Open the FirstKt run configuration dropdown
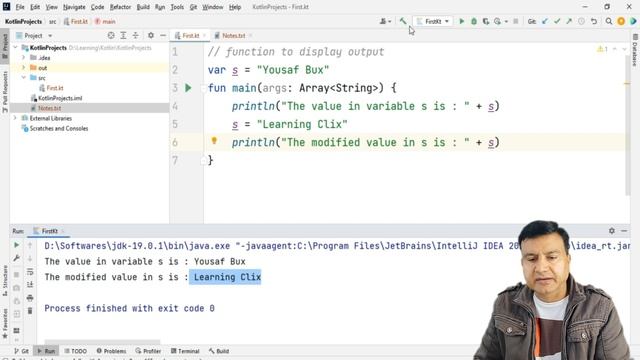Viewport: 640px width, 360px height. (433, 21)
